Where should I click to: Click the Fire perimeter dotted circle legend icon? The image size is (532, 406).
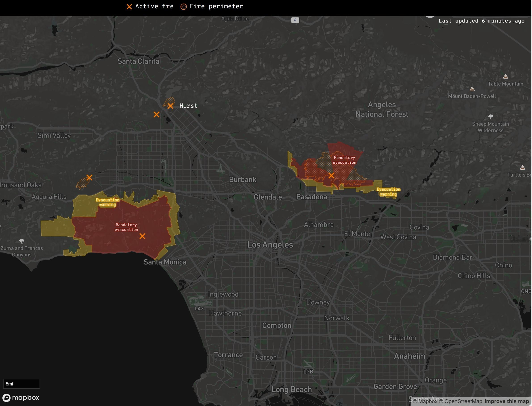pos(184,6)
